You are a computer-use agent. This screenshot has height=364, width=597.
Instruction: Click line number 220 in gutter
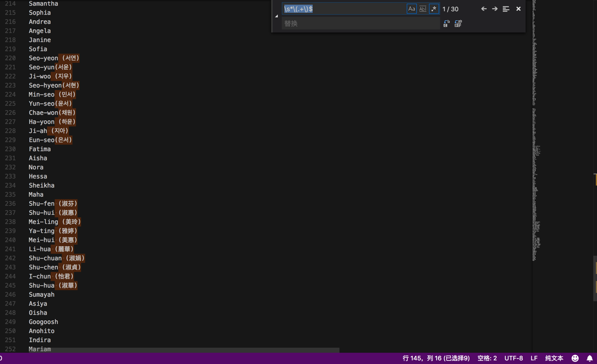point(10,58)
